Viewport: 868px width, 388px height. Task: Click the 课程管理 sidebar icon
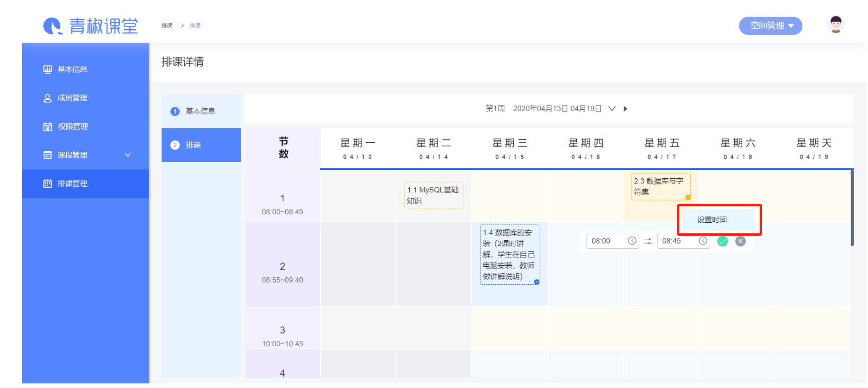47,155
